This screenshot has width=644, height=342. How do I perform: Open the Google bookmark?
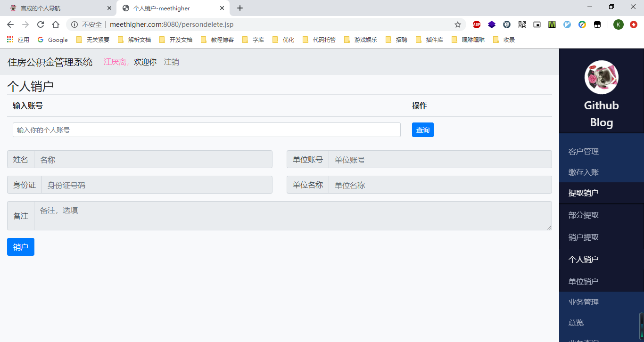pyautogui.click(x=53, y=40)
